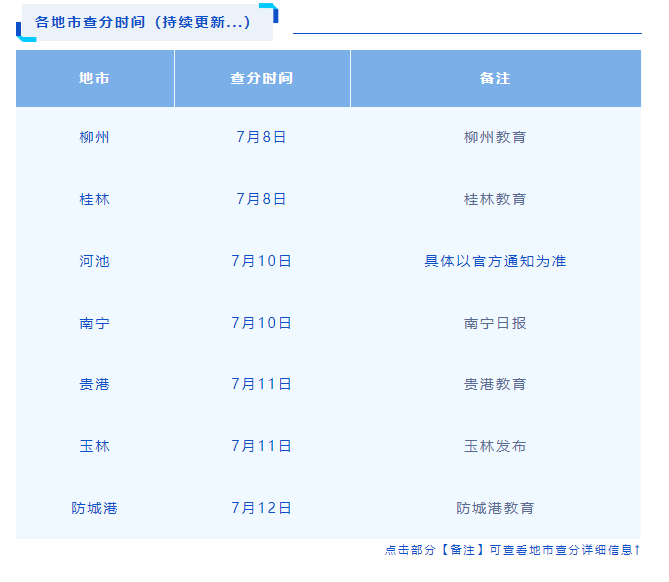Click the 南宁 city name
669x582 pixels.
[x=95, y=323]
